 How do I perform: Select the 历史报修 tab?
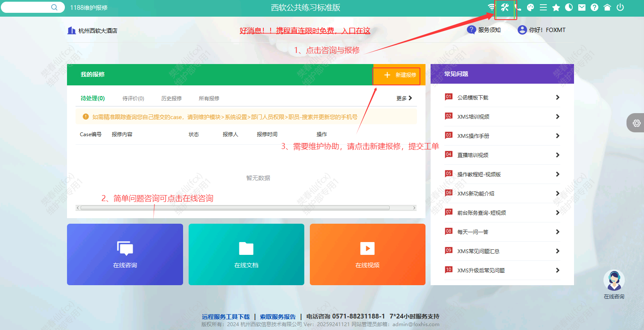(172, 99)
